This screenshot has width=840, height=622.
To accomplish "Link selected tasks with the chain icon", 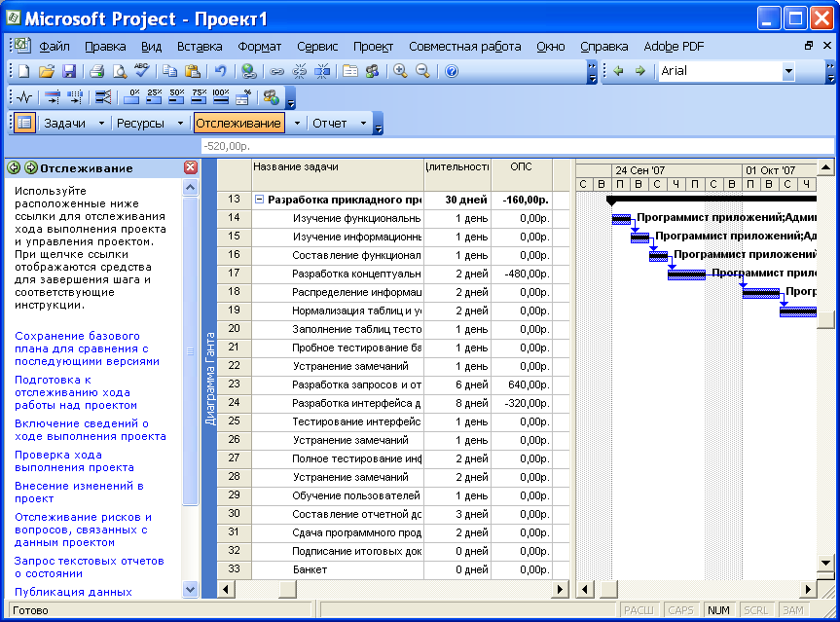I will [x=276, y=71].
